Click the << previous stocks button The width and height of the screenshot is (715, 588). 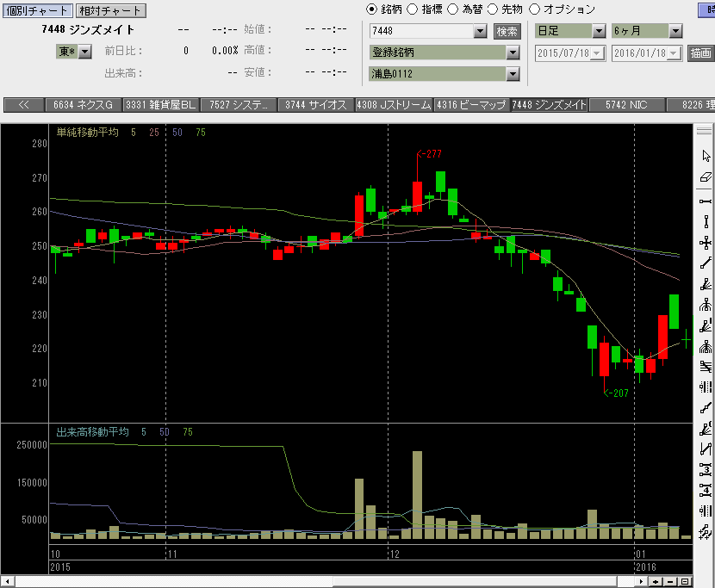click(x=24, y=105)
